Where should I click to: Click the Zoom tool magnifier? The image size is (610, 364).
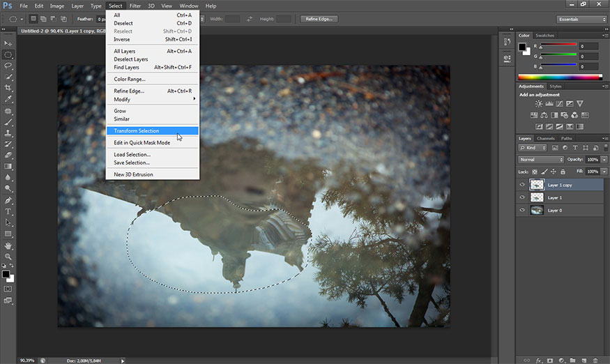pyautogui.click(x=8, y=257)
